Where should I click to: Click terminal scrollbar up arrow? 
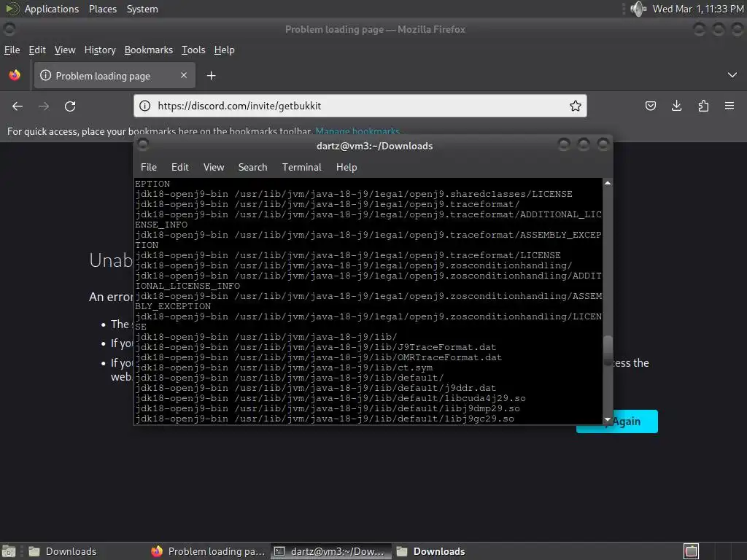608,183
